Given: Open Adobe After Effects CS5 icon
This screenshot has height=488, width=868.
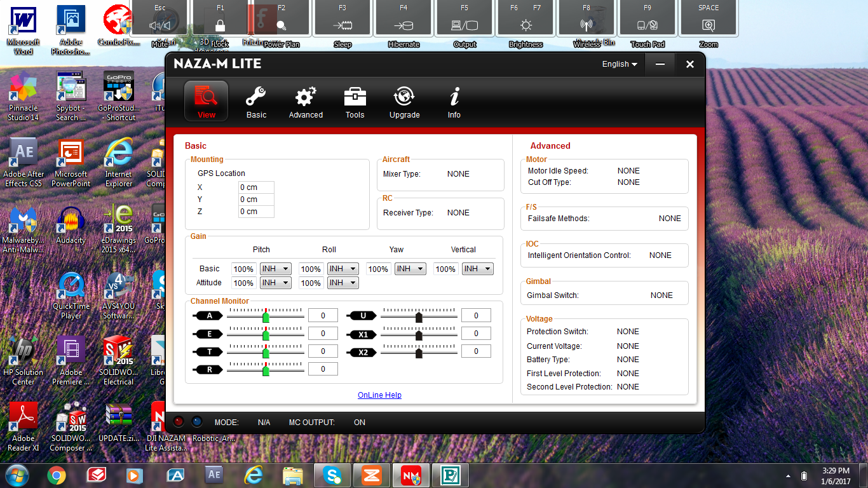Looking at the screenshot, I should point(24,163).
